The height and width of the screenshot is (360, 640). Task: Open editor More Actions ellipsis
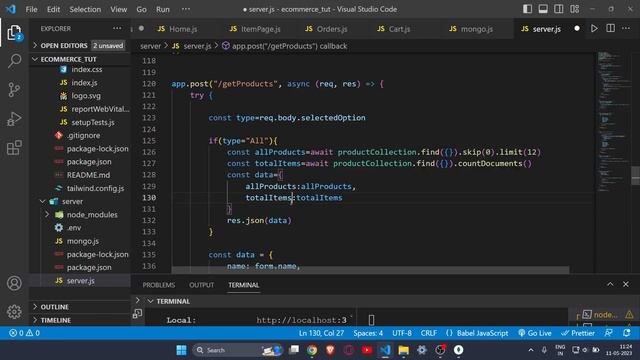pos(626,29)
